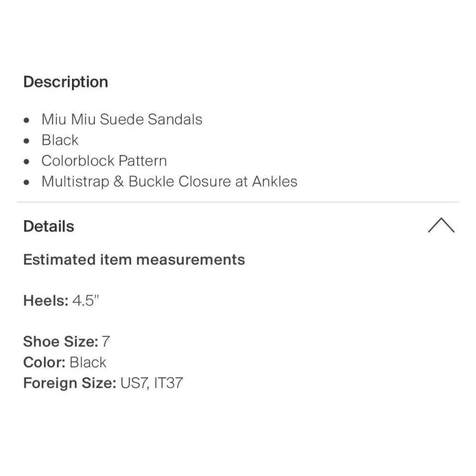Click the bullet dot before Black
This screenshot has width=476, height=476.
coord(26,141)
